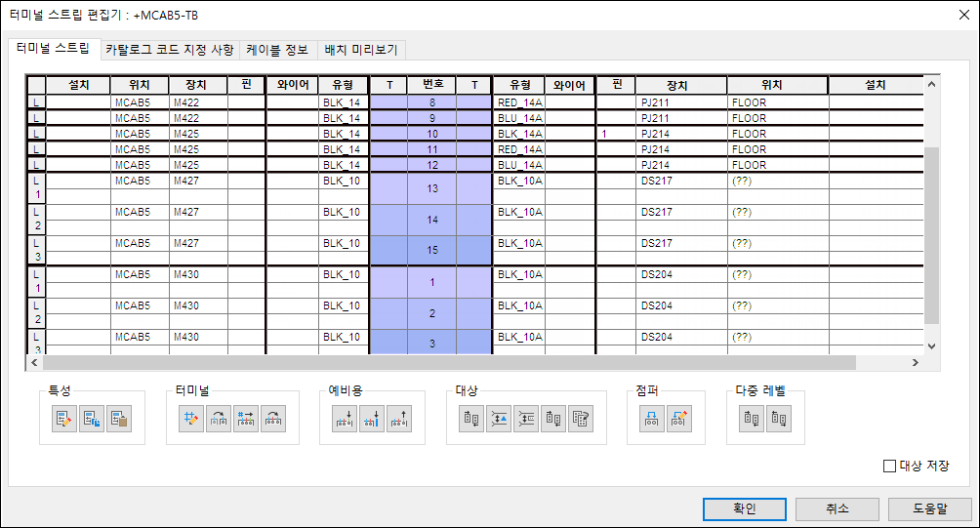Screen dimensions: 980x528
Task: Click BLU_14A cell in terminal 9 row
Action: 520,118
